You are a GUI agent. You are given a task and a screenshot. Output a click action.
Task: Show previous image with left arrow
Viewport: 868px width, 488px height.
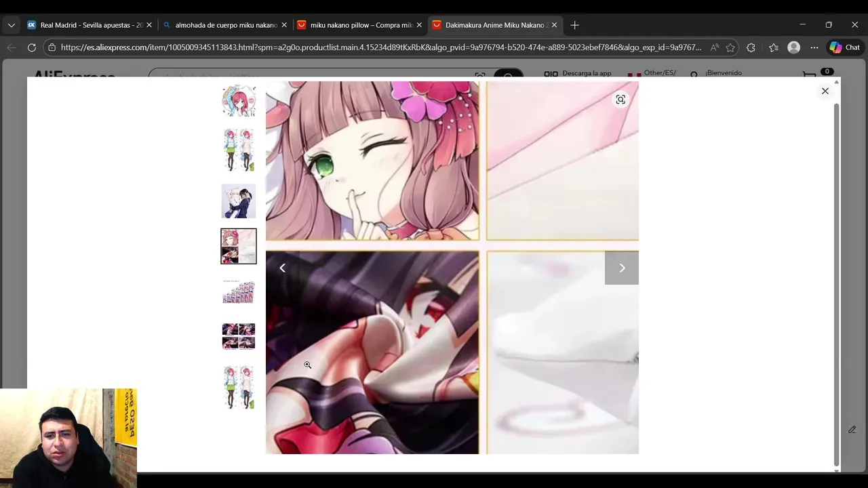[283, 268]
